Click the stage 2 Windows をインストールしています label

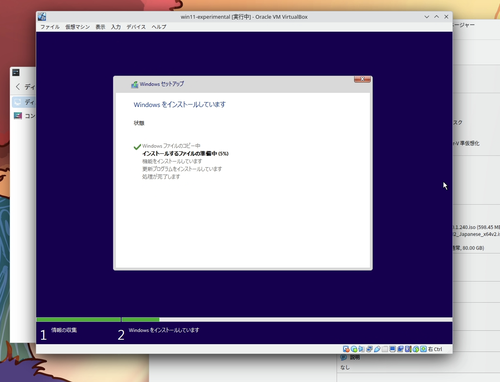point(164,330)
